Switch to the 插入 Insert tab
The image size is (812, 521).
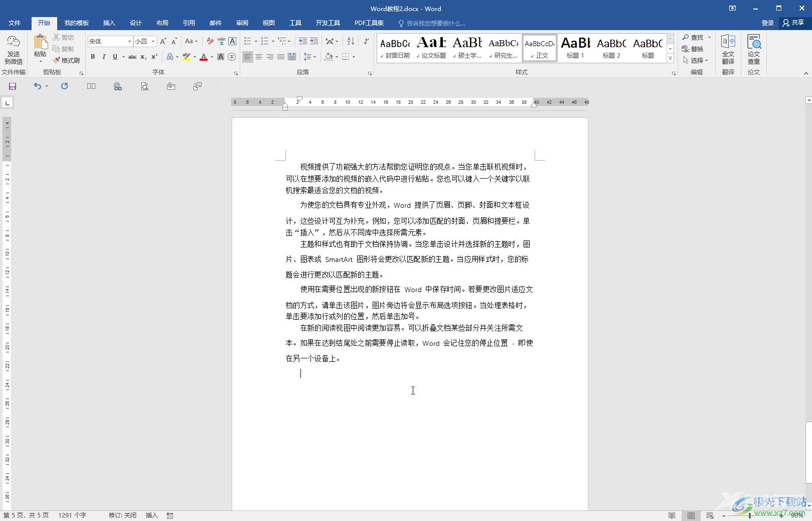(109, 23)
